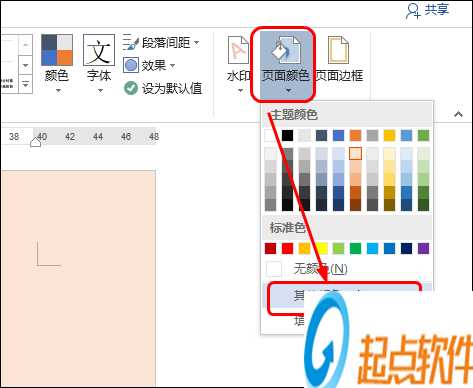The height and width of the screenshot is (388, 473).
Task: Click the dropdown arrow under Fonts (字体)
Action: (x=100, y=90)
